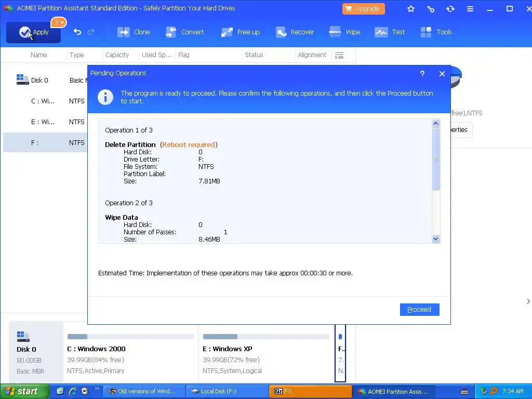Open the Convert tool
Viewport: 532px width, 399px height.
pos(185,32)
